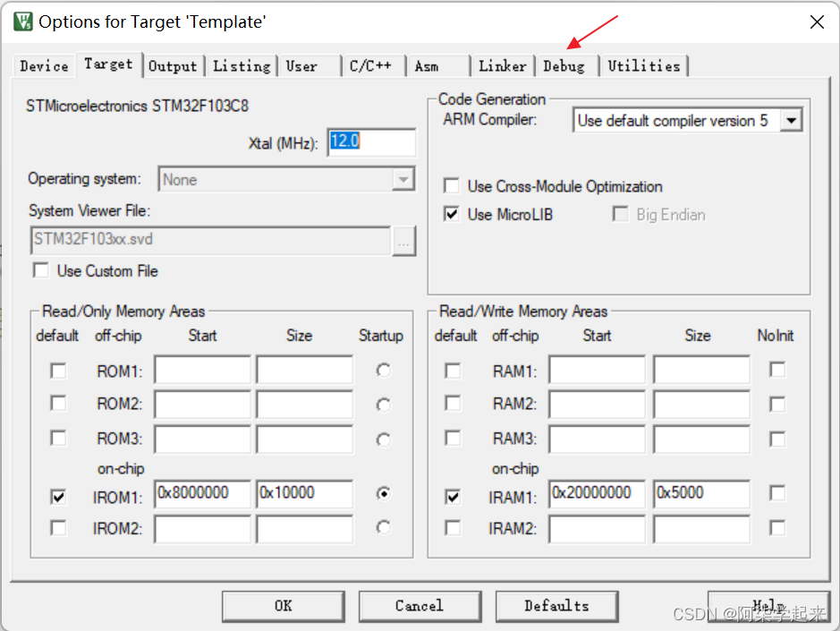Select the Target tab

click(109, 64)
